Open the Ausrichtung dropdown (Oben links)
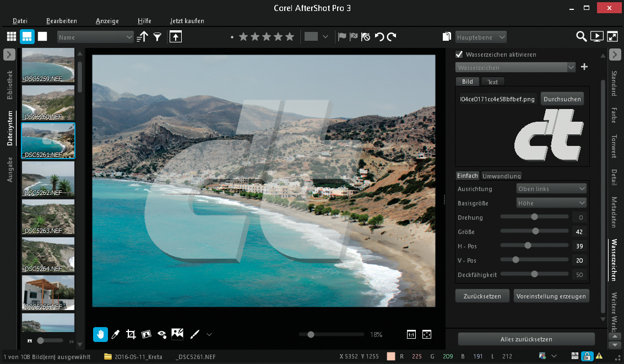 (551, 189)
